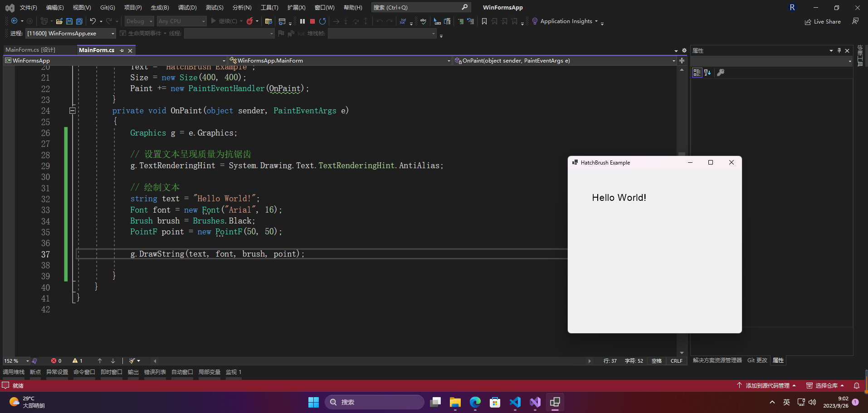Click the Application Insights lightbulb icon
Screen dimensions: 868x413
pyautogui.click(x=535, y=21)
